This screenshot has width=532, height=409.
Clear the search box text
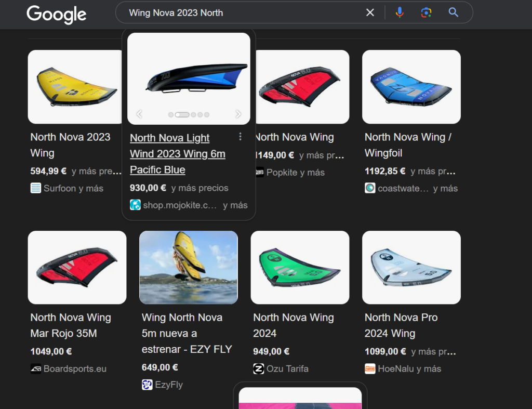pyautogui.click(x=370, y=12)
